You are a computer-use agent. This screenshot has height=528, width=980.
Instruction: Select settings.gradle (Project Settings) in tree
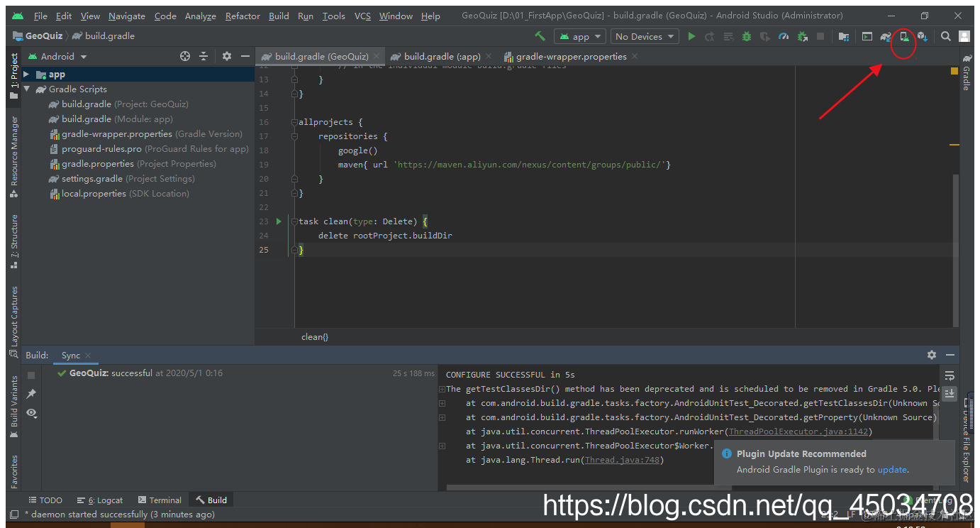tap(121, 179)
